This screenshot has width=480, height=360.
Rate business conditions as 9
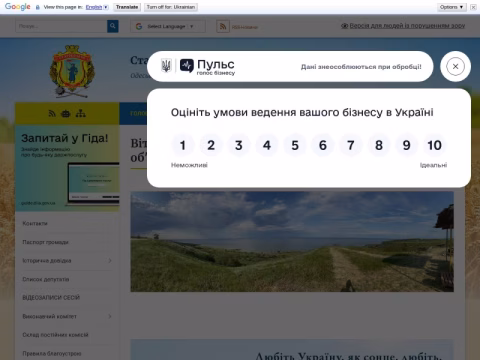point(407,145)
